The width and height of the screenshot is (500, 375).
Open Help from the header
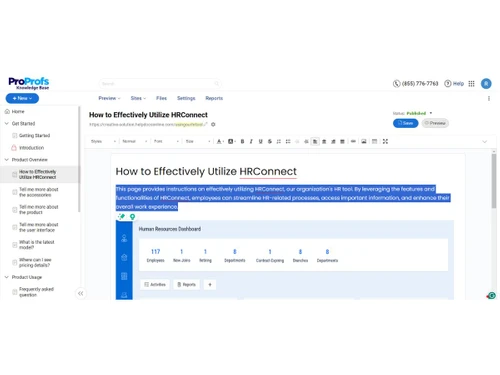point(454,84)
